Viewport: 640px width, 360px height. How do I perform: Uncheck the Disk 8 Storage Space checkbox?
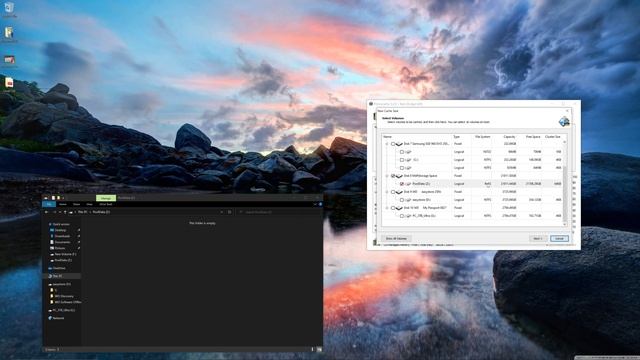393,176
